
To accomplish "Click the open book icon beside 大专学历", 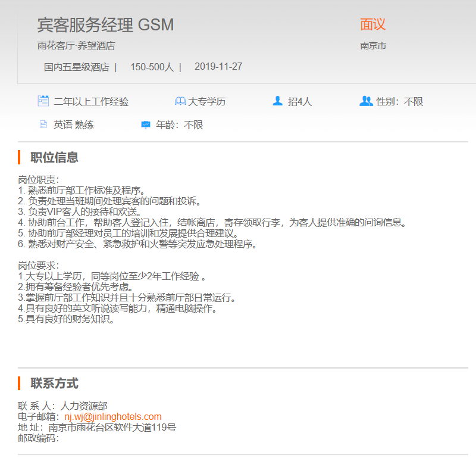I will click(180, 101).
